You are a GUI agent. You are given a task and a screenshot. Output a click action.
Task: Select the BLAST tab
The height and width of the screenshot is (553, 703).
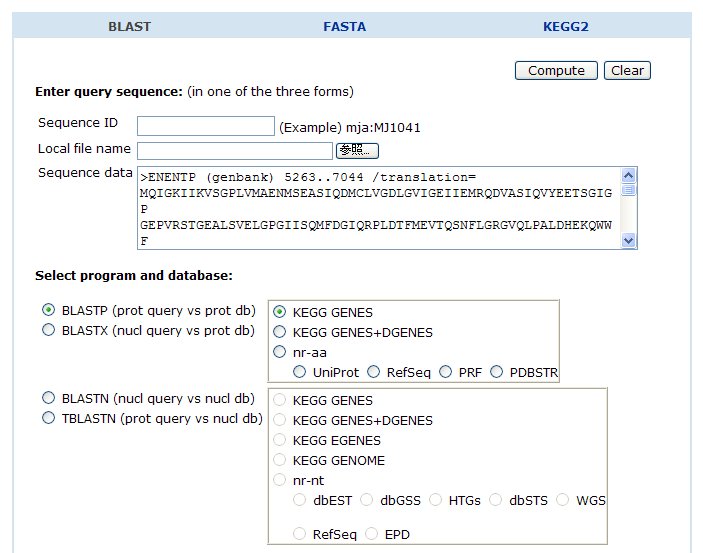point(129,26)
